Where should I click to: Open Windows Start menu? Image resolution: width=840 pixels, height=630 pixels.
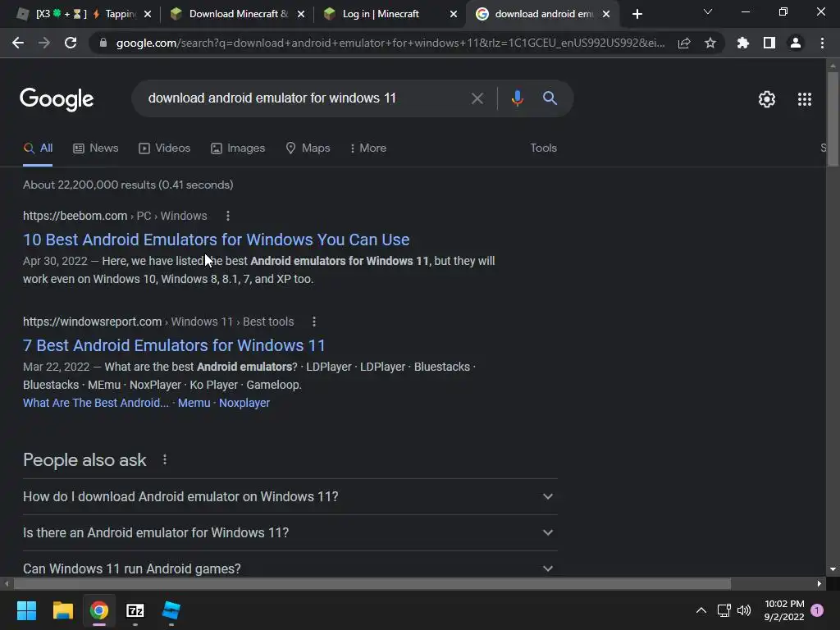pos(26,610)
